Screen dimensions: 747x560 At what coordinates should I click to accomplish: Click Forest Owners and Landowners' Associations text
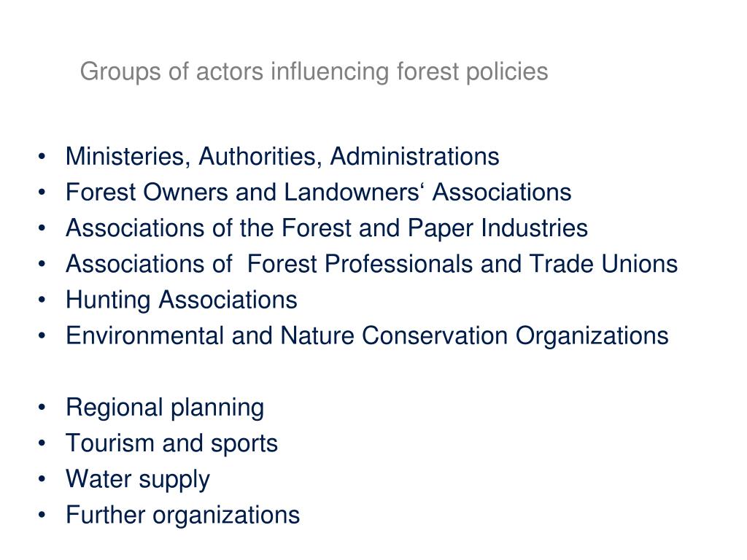(x=319, y=192)
